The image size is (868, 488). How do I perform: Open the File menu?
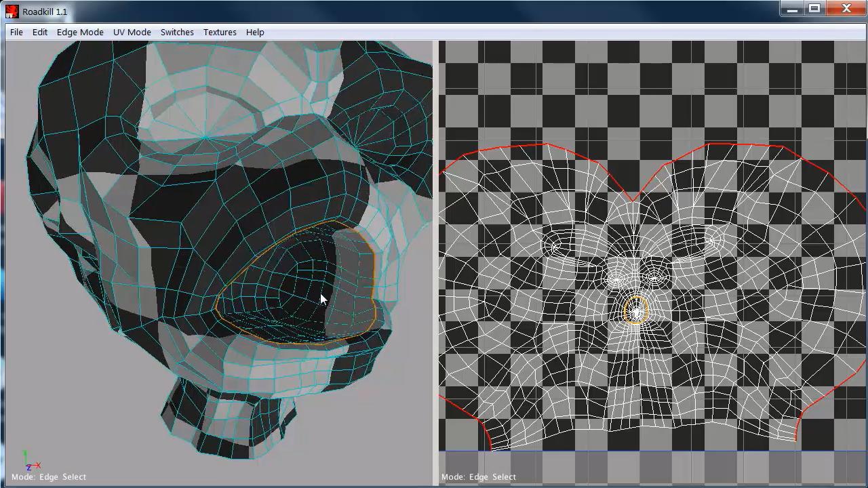(16, 32)
